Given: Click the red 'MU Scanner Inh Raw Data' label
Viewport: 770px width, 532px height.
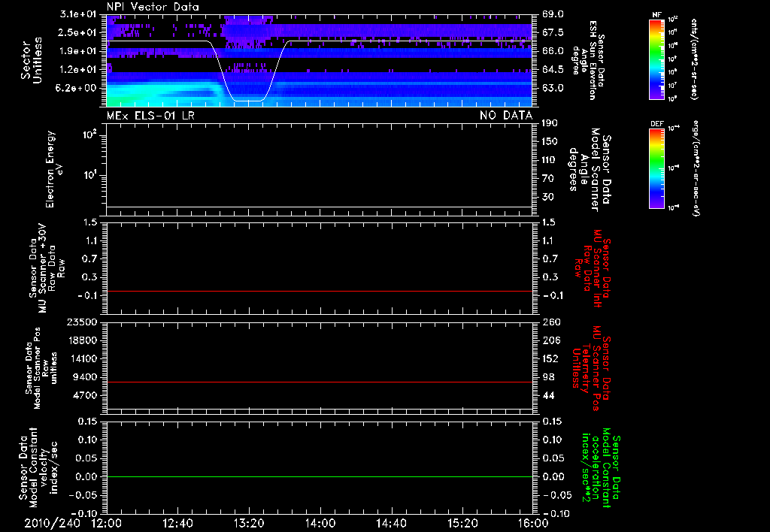Looking at the screenshot, I should point(593,268).
